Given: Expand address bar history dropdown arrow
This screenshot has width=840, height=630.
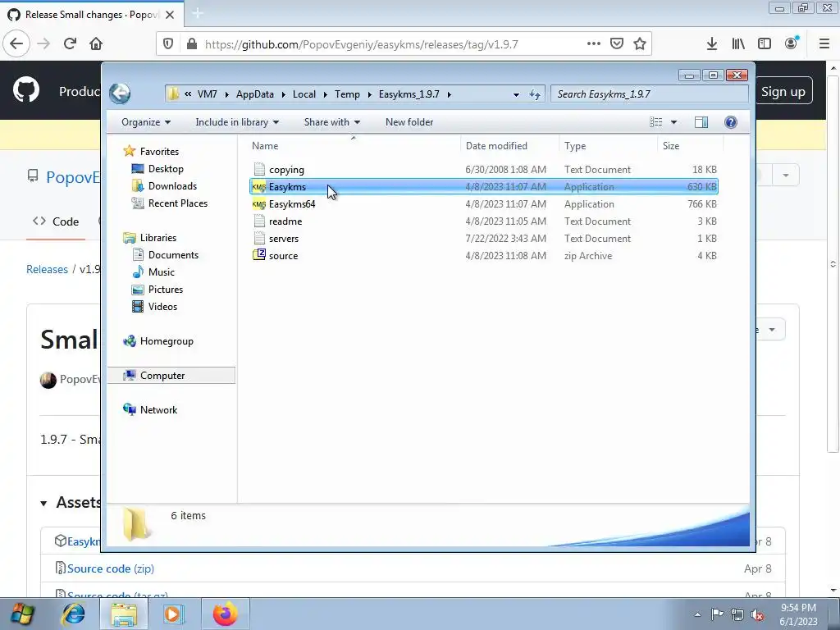Looking at the screenshot, I should (516, 94).
